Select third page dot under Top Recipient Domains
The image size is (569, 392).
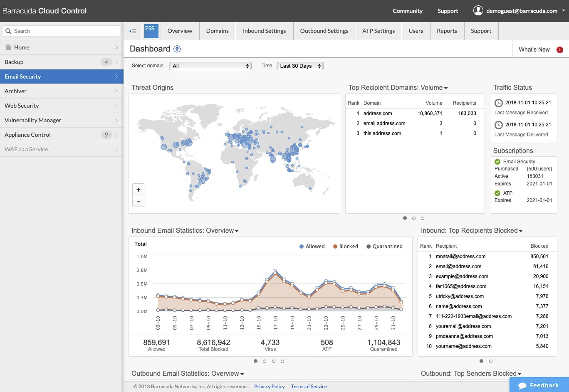pos(423,218)
